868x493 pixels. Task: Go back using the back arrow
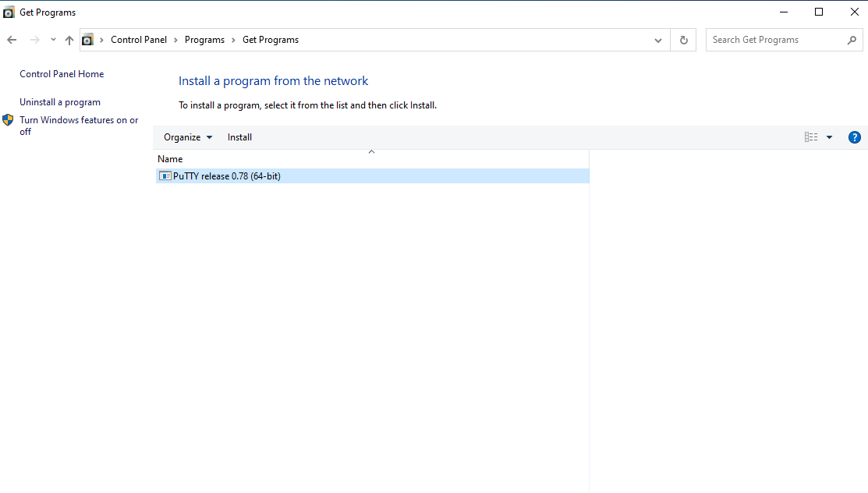12,40
